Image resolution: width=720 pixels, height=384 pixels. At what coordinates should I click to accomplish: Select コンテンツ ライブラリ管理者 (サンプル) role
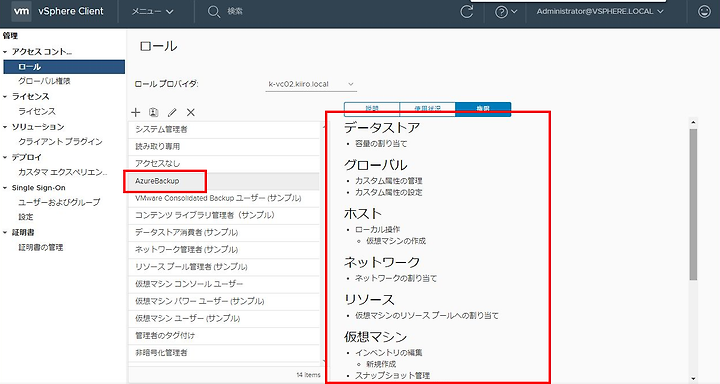click(x=224, y=215)
